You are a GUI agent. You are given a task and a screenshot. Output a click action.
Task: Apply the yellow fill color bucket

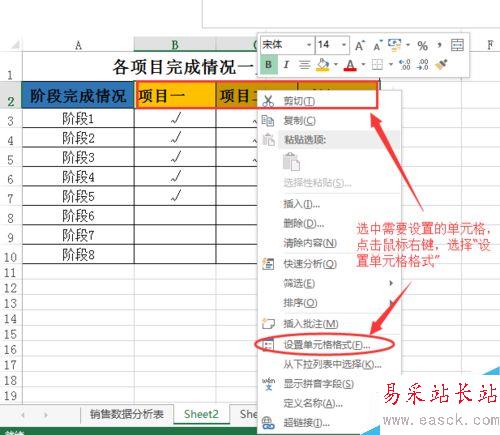(x=323, y=65)
